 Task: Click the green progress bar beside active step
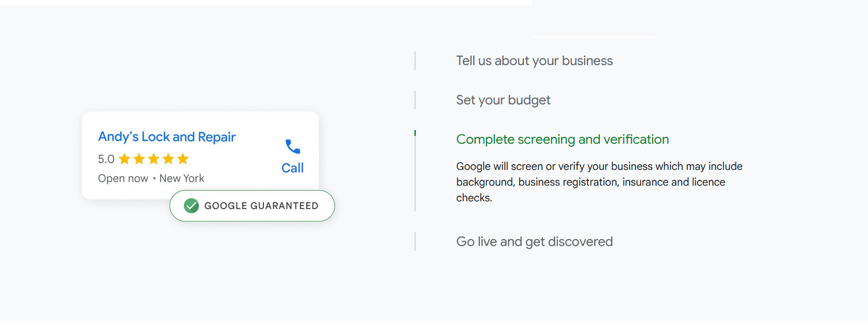[x=415, y=133]
